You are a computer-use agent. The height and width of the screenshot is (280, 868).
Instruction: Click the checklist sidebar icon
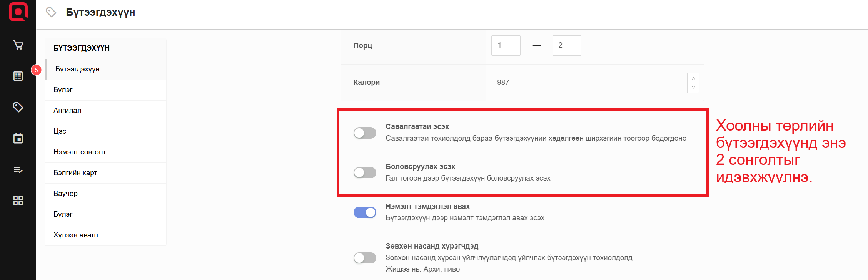[18, 169]
